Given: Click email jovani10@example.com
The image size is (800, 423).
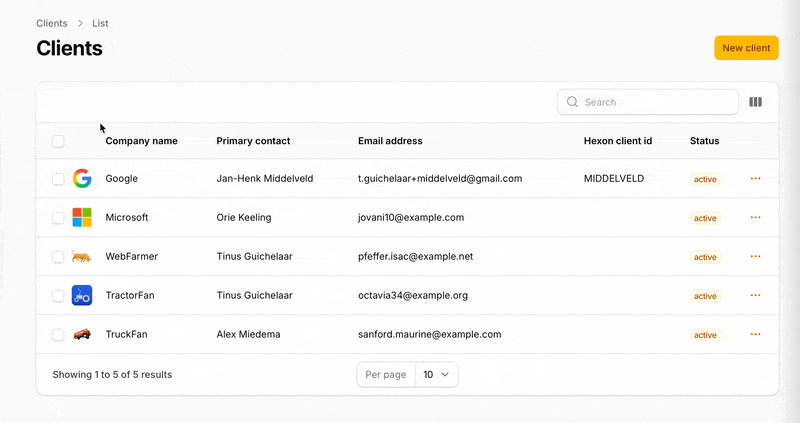Looking at the screenshot, I should point(411,217).
